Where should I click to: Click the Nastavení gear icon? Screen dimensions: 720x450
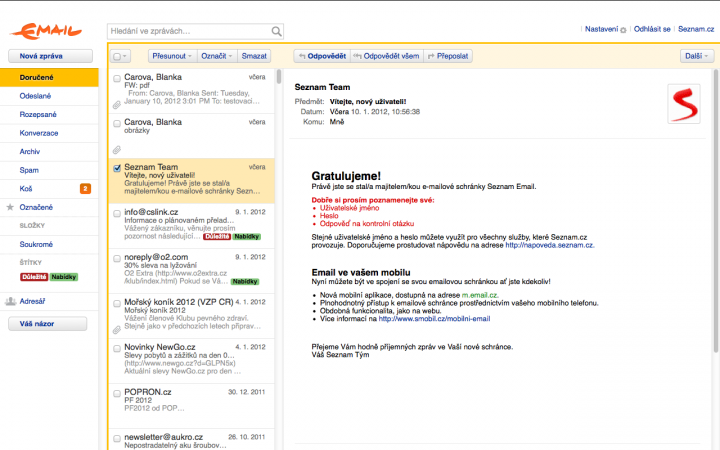coord(623,30)
